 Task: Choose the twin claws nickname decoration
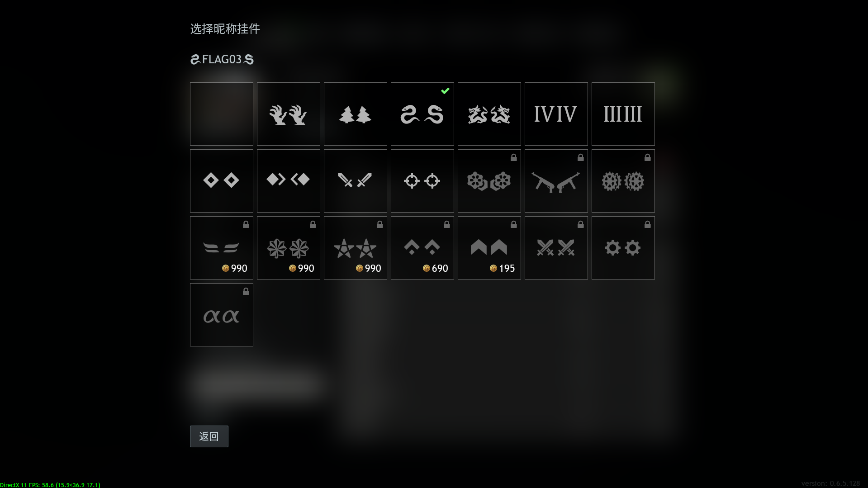289,114
